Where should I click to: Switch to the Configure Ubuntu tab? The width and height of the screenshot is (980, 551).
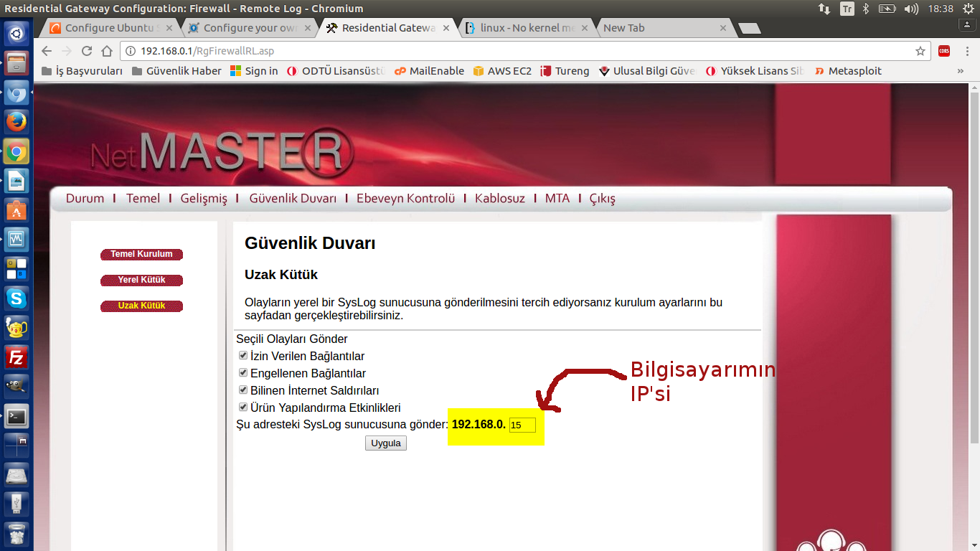click(x=110, y=28)
